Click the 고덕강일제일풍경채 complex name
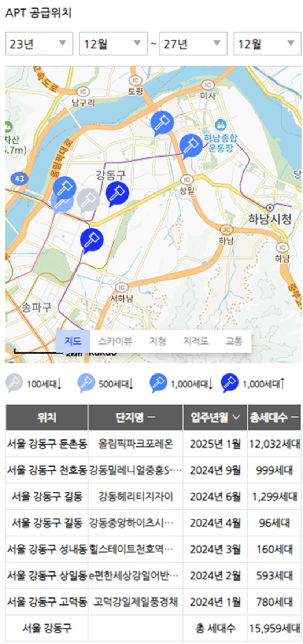303x644 pixels. point(136,602)
